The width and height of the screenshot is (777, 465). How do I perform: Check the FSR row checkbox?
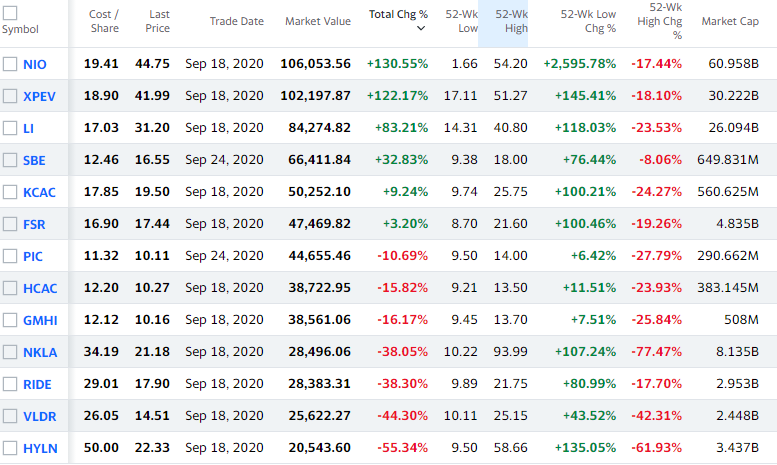click(10, 224)
